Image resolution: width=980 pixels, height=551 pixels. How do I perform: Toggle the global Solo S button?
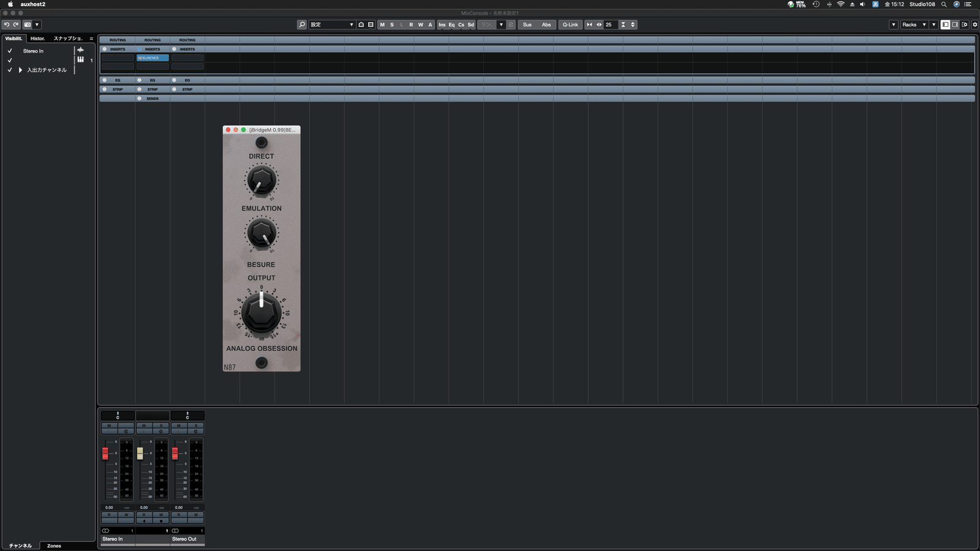(392, 24)
